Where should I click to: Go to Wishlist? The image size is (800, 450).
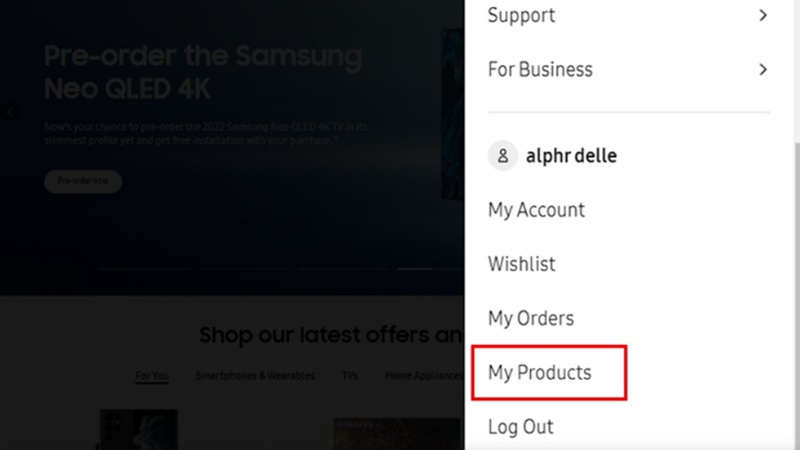(x=522, y=264)
